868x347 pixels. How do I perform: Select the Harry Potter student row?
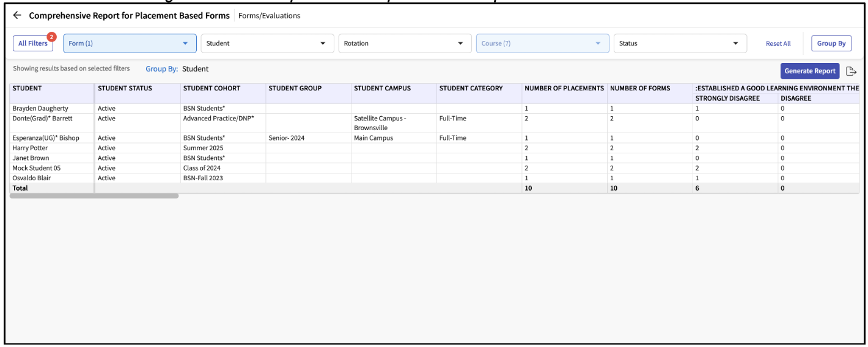(31, 148)
